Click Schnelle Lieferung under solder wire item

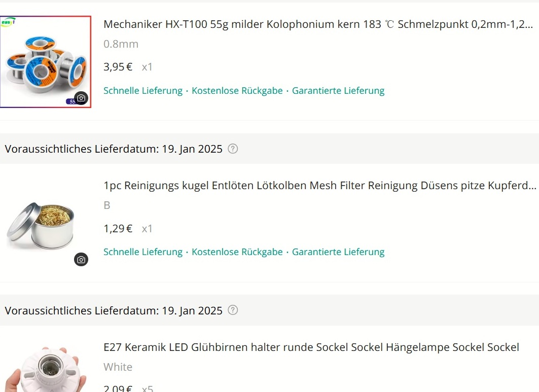coord(143,91)
